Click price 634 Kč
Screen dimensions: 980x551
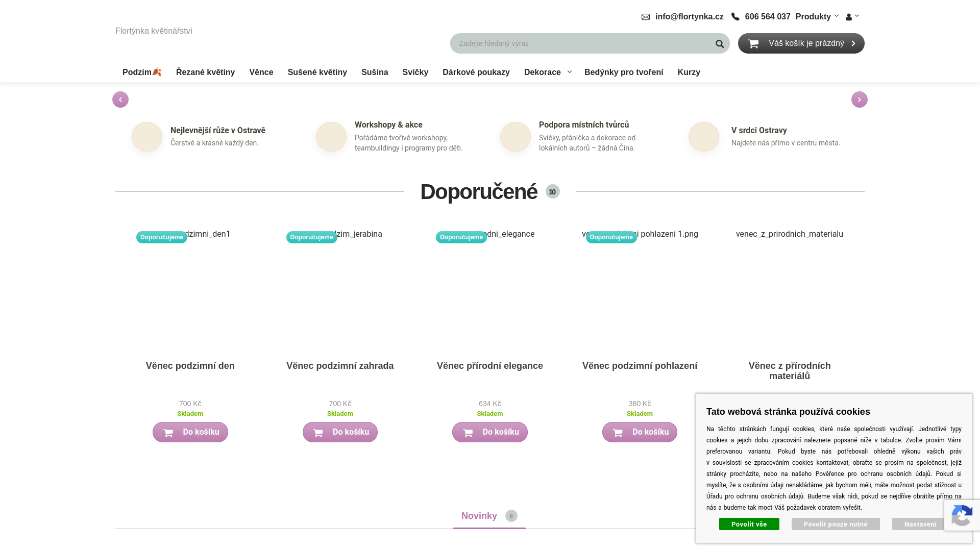tap(490, 404)
